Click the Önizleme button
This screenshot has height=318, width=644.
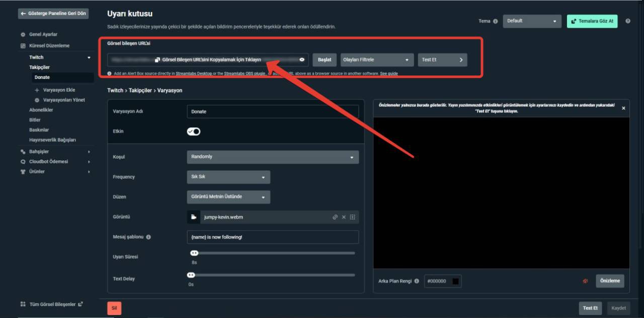click(x=610, y=281)
